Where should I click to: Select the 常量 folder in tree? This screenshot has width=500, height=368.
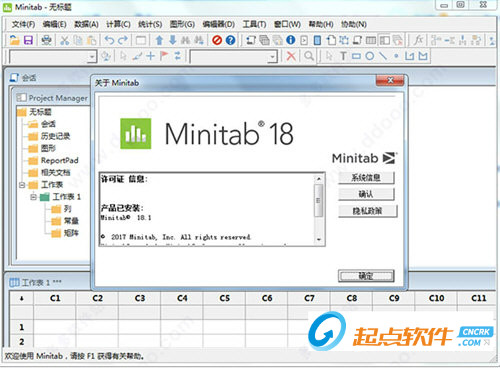pos(65,221)
